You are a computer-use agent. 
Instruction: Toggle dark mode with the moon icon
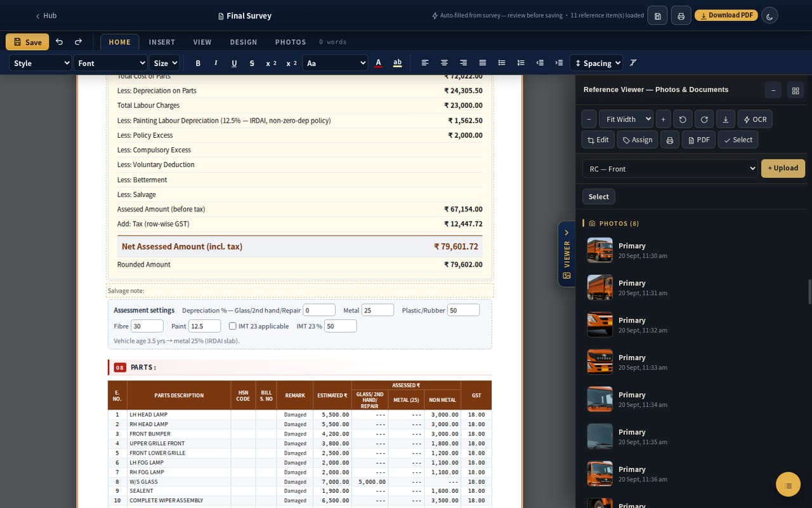click(769, 16)
